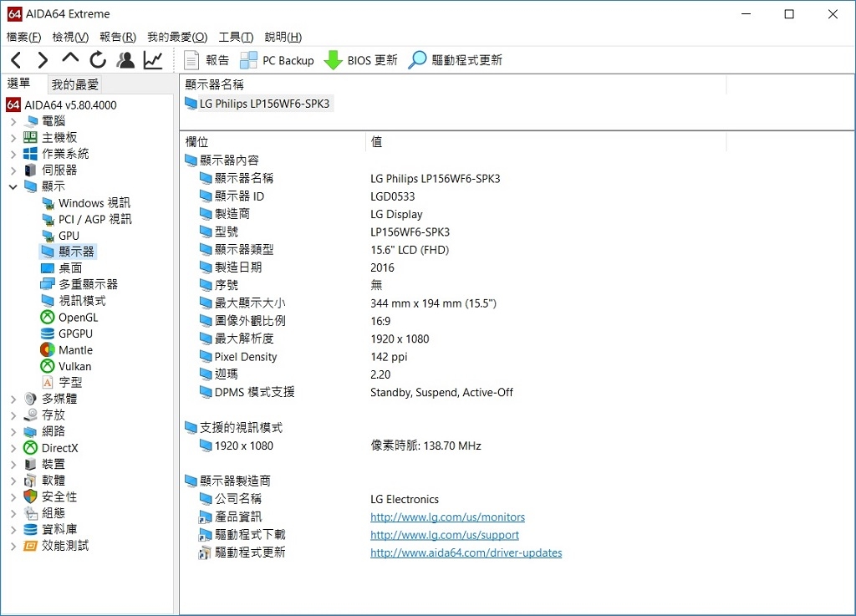Expand the 存放 tree node
Screen dimensions: 856x616
pos(13,415)
